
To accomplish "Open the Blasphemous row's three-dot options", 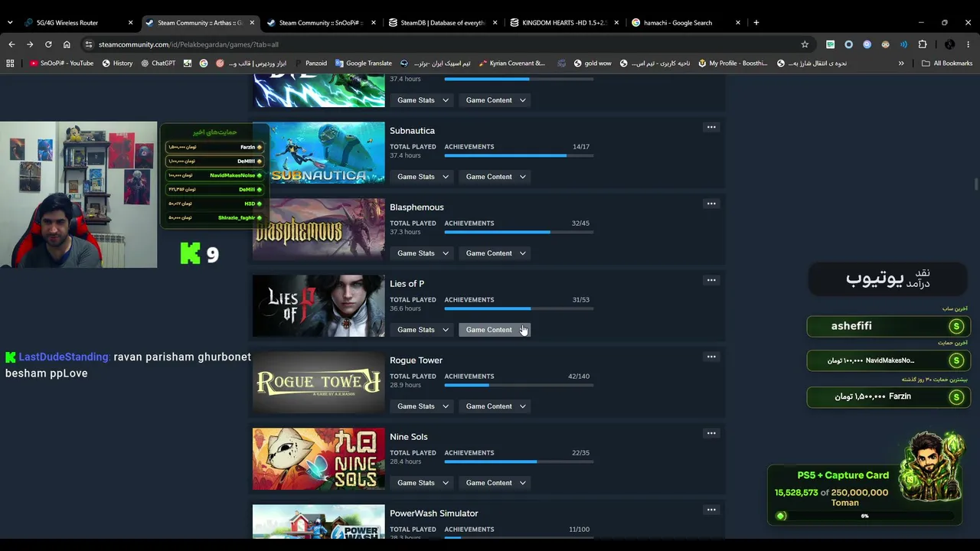I will [x=711, y=204].
